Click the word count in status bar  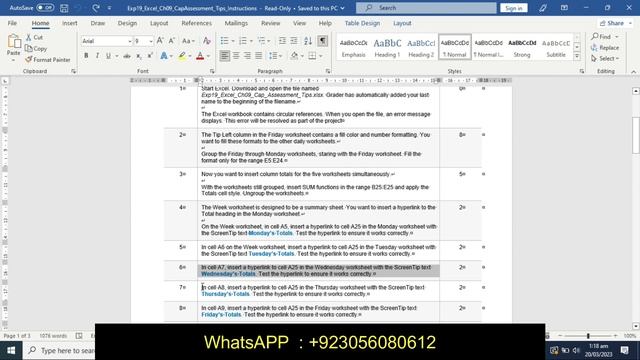coord(53,336)
